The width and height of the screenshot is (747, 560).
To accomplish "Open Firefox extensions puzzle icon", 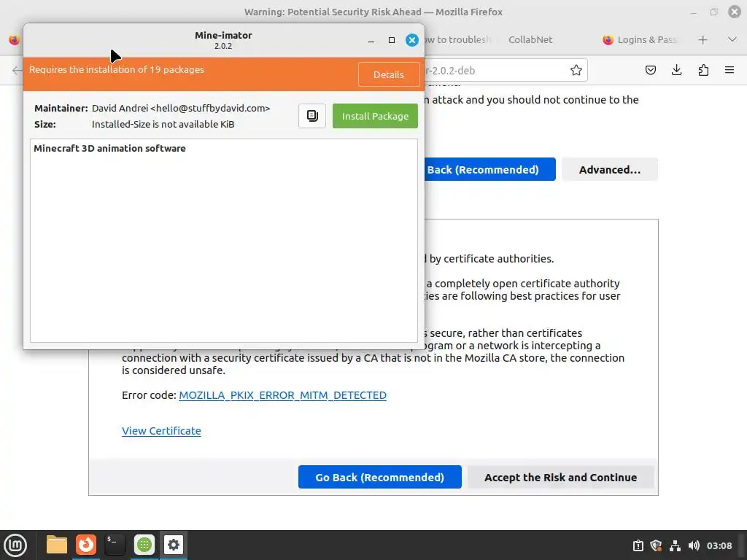I will 703,71.
